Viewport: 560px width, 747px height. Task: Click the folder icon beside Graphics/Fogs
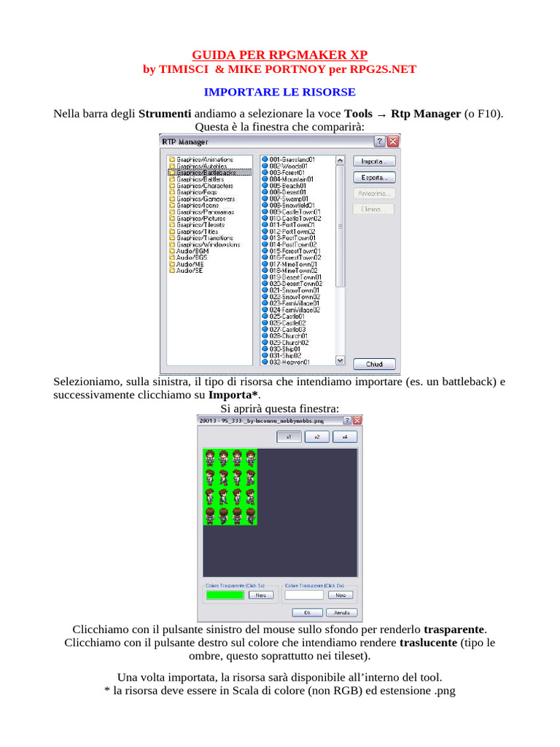pos(172,193)
